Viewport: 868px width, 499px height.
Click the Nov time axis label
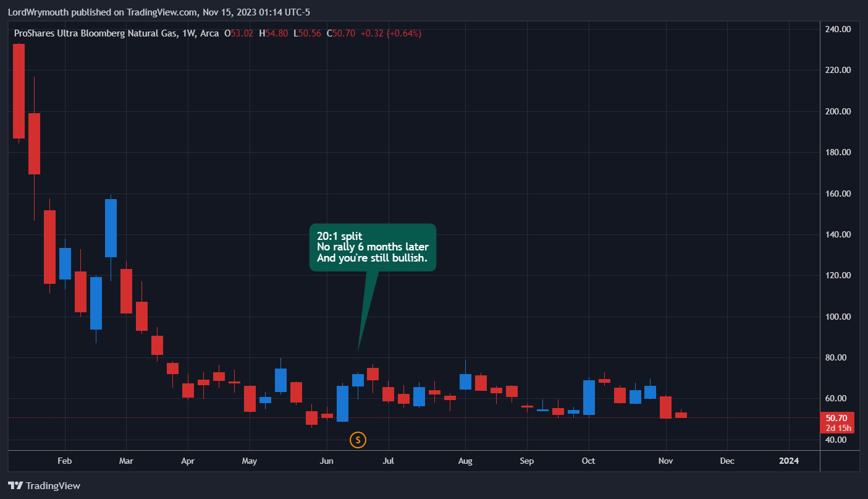[666, 461]
